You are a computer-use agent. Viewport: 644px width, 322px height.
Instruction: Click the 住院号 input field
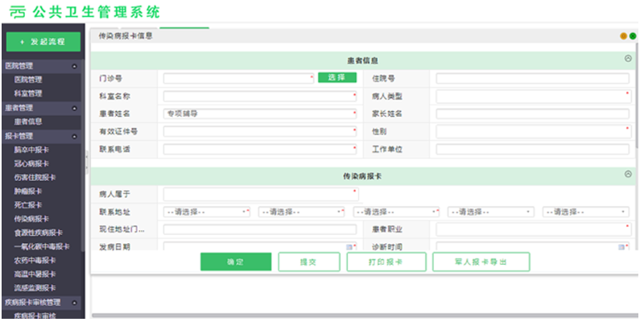tap(532, 78)
